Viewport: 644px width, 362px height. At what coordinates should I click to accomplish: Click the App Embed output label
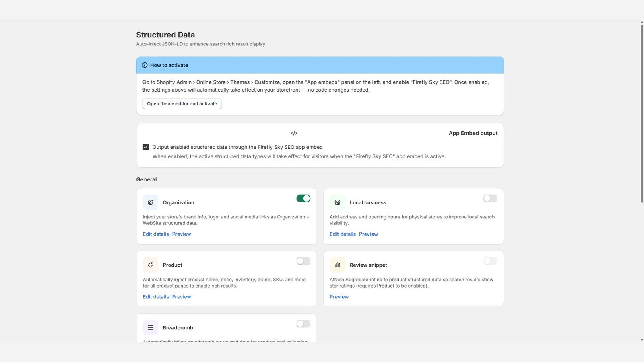(x=473, y=133)
